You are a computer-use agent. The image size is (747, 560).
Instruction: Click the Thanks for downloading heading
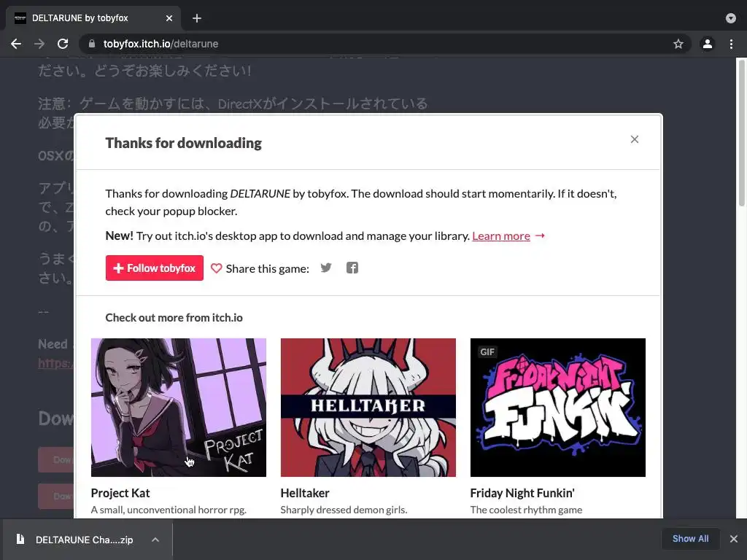pos(183,143)
